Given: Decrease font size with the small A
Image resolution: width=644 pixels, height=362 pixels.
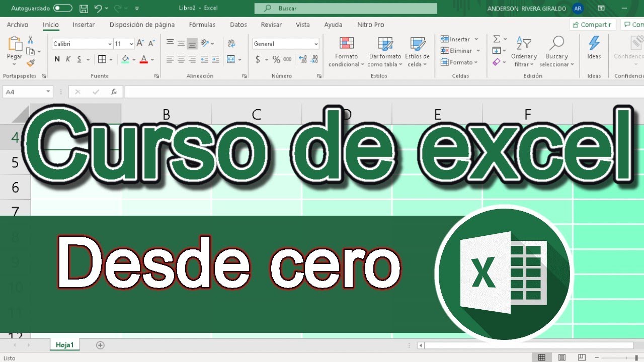Looking at the screenshot, I should pos(151,44).
